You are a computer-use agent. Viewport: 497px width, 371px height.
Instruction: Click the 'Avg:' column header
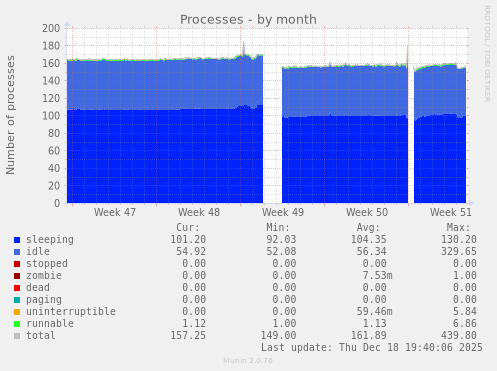point(368,228)
